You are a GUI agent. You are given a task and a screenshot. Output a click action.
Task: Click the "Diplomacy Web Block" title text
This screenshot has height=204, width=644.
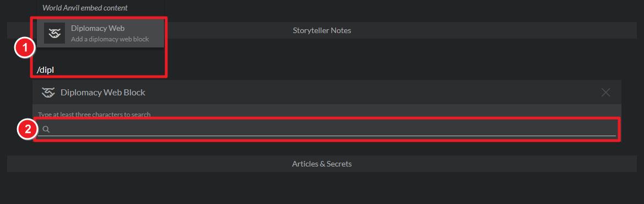click(103, 93)
